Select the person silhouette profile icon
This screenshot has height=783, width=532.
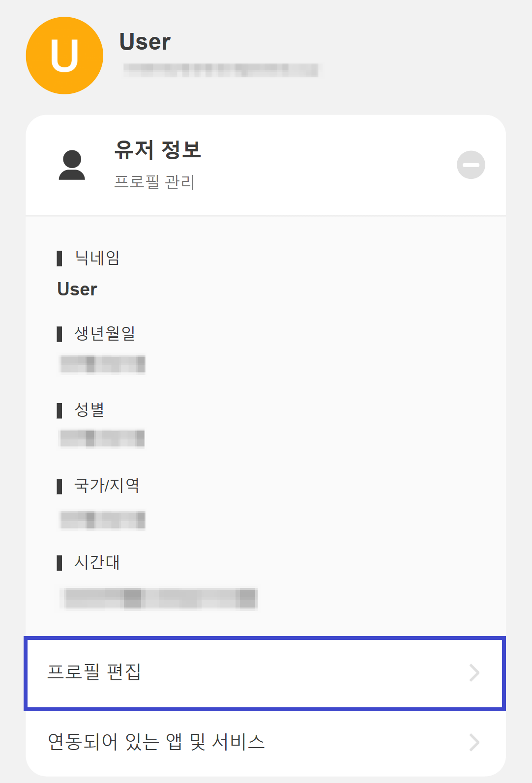point(72,167)
